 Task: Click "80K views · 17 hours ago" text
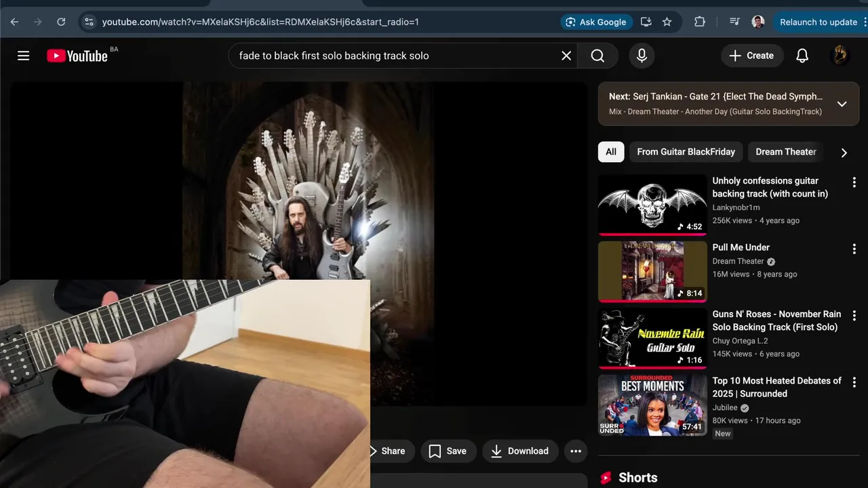tap(757, 420)
